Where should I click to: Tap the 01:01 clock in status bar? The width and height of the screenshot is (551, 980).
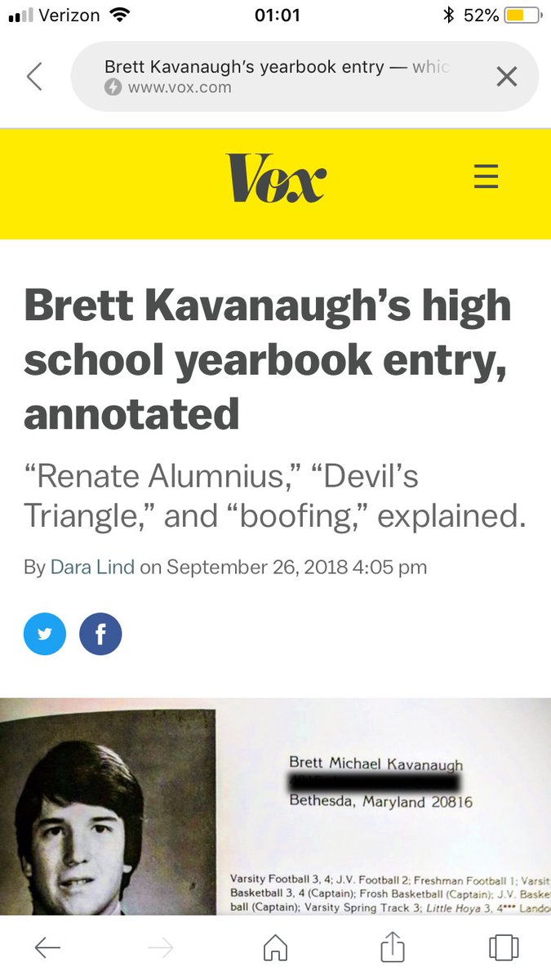277,15
